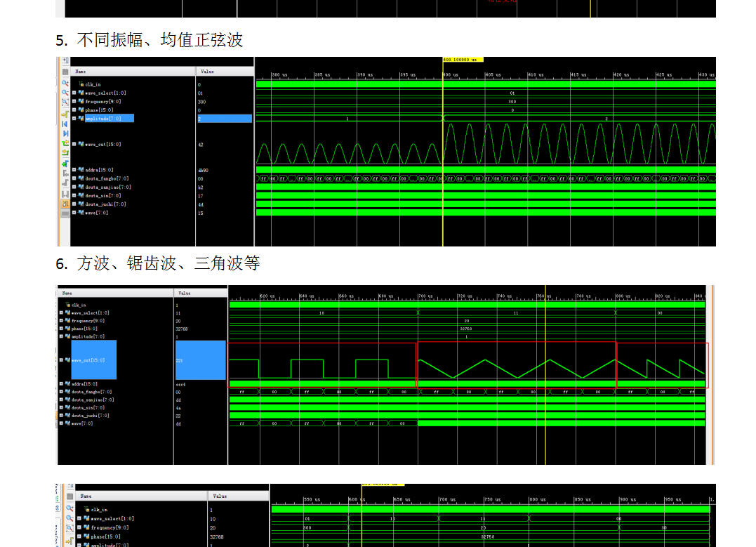756x547 pixels.
Task: Click Go To Time End icon in section 5 toolbar
Action: click(x=65, y=133)
